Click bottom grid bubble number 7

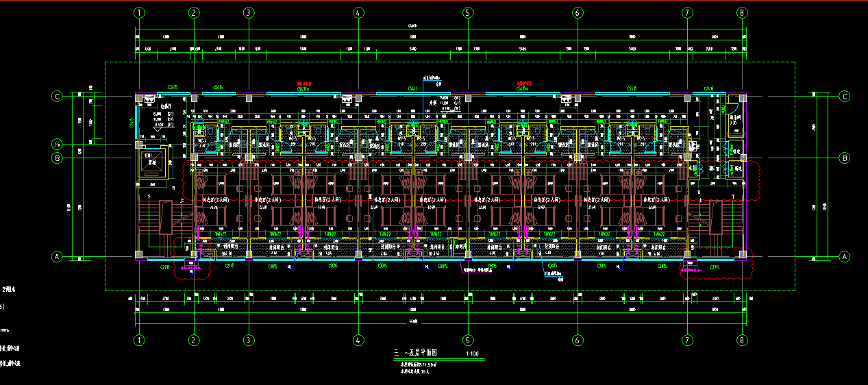[x=687, y=340]
